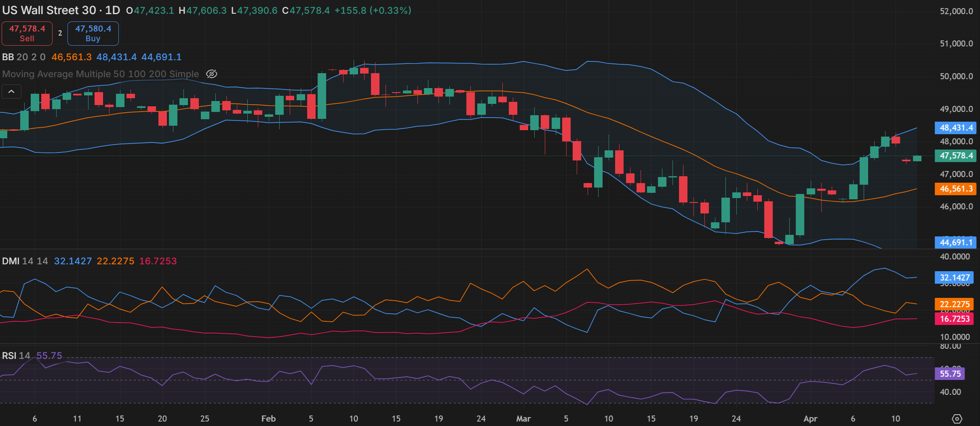
Task: Click the blue 44,691.1 lower band label
Action: tap(955, 243)
